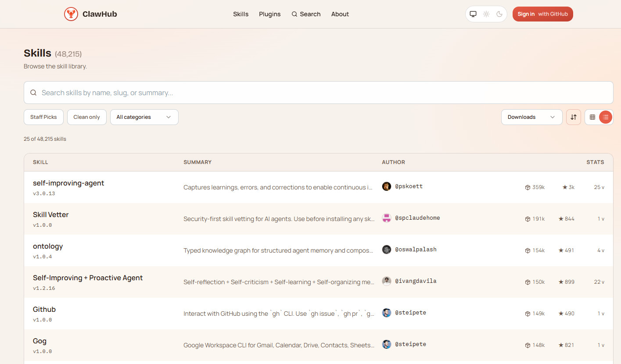This screenshot has width=621, height=364.
Task: Open the Skills nav item
Action: pos(241,14)
